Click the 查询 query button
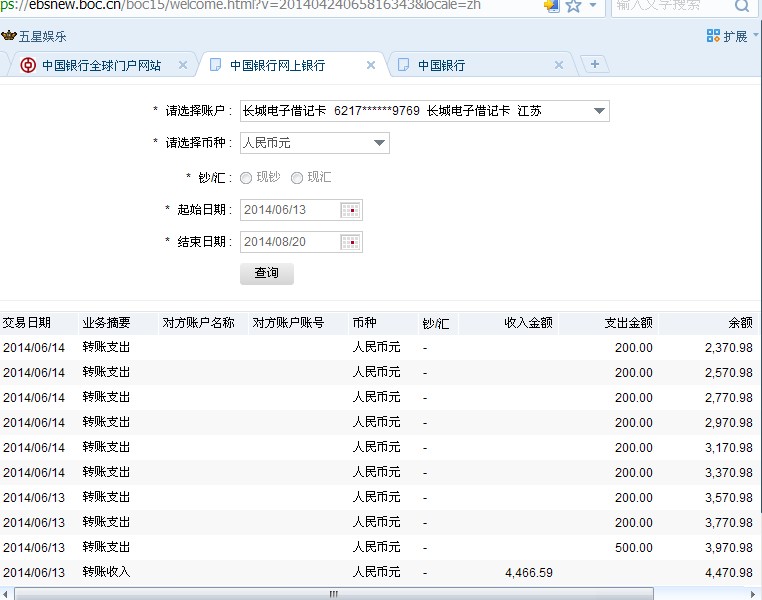Viewport: 762px width, 600px height. tap(266, 273)
